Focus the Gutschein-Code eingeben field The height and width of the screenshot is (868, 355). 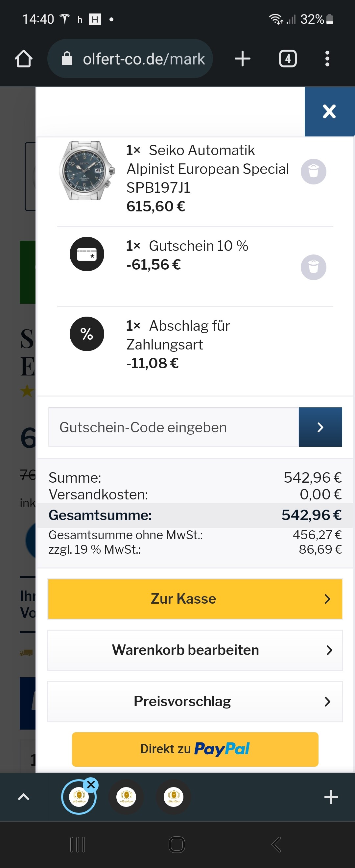tap(174, 427)
